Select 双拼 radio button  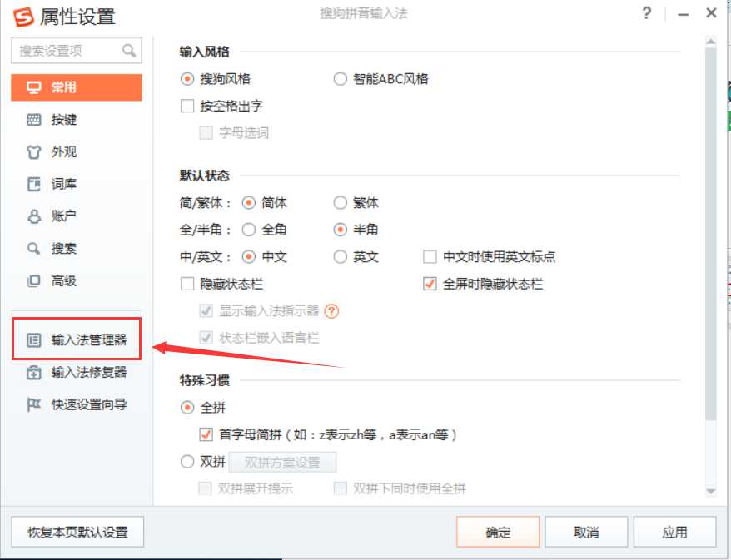[x=187, y=462]
